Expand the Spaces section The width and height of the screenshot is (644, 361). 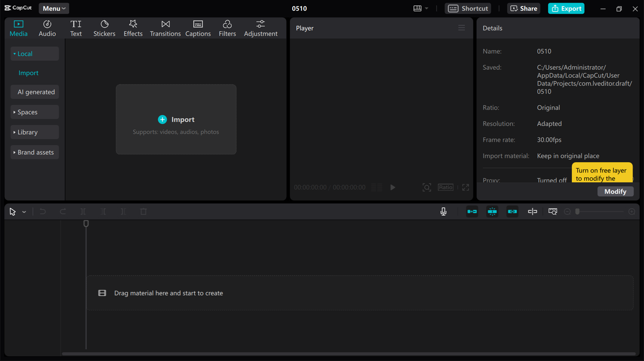35,112
